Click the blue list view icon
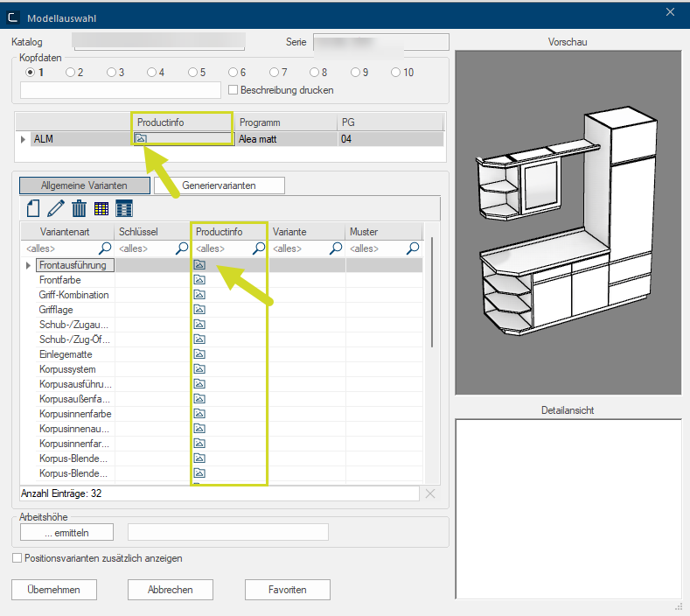690x616 pixels. click(x=124, y=208)
